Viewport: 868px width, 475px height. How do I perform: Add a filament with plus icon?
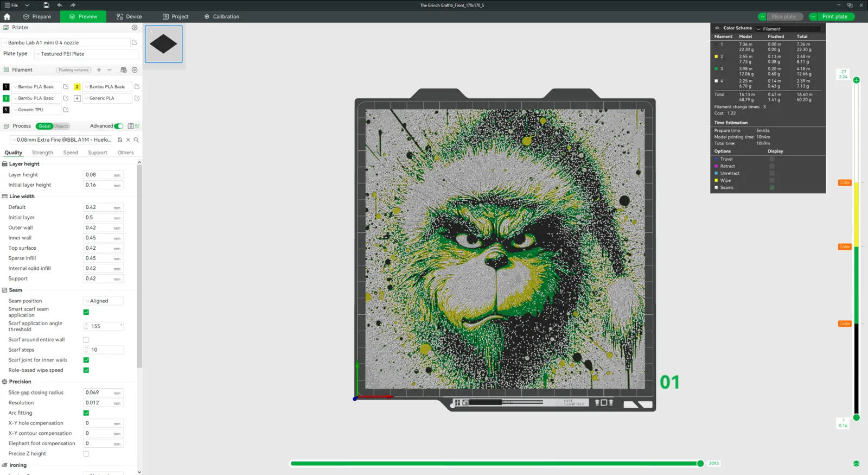[x=99, y=69]
